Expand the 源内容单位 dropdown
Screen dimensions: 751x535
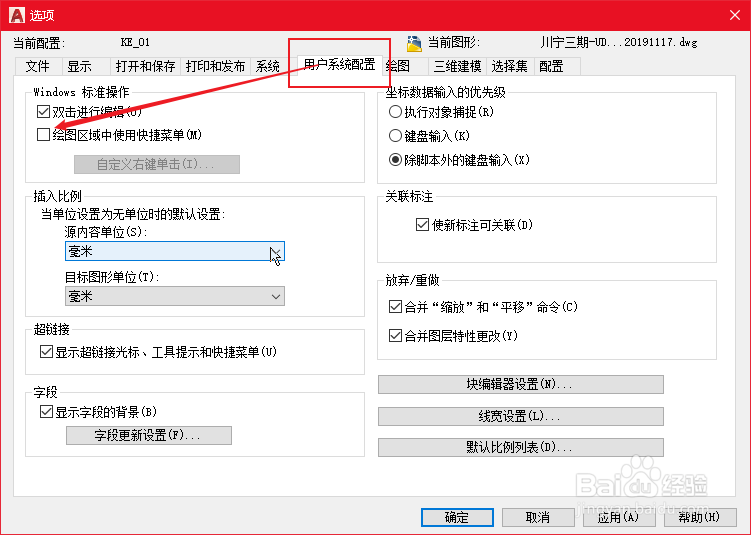click(175, 251)
